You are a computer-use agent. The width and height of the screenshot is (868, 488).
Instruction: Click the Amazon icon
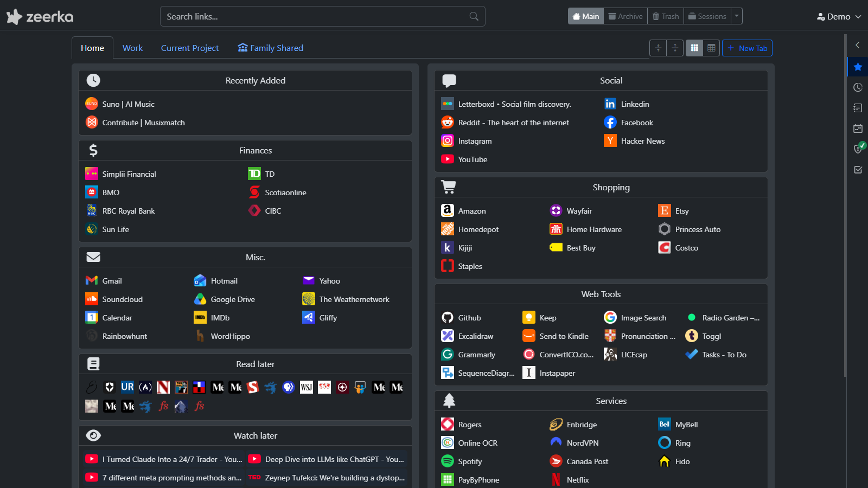click(x=448, y=210)
